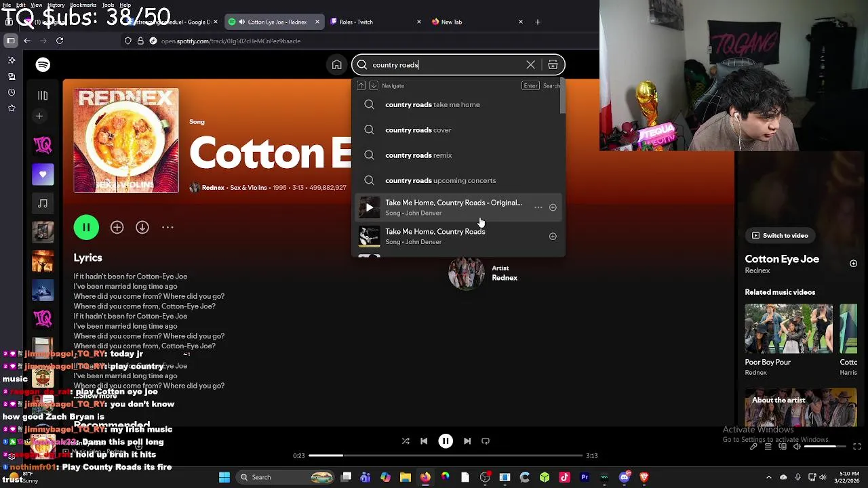Reload the Spotify page
The width and height of the screenshot is (868, 488).
point(60,41)
